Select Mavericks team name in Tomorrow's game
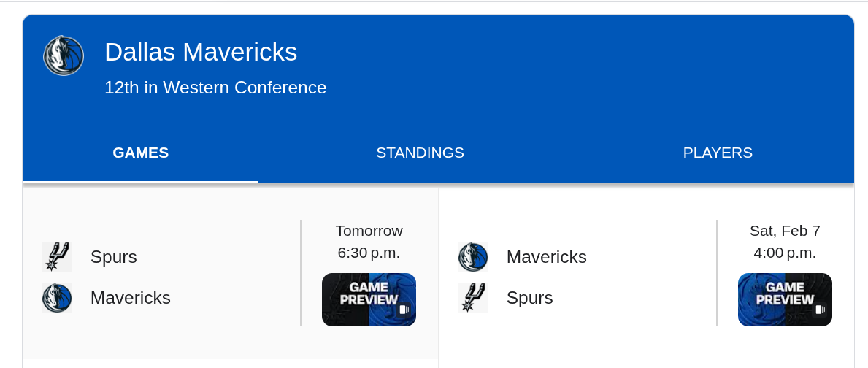 point(131,298)
